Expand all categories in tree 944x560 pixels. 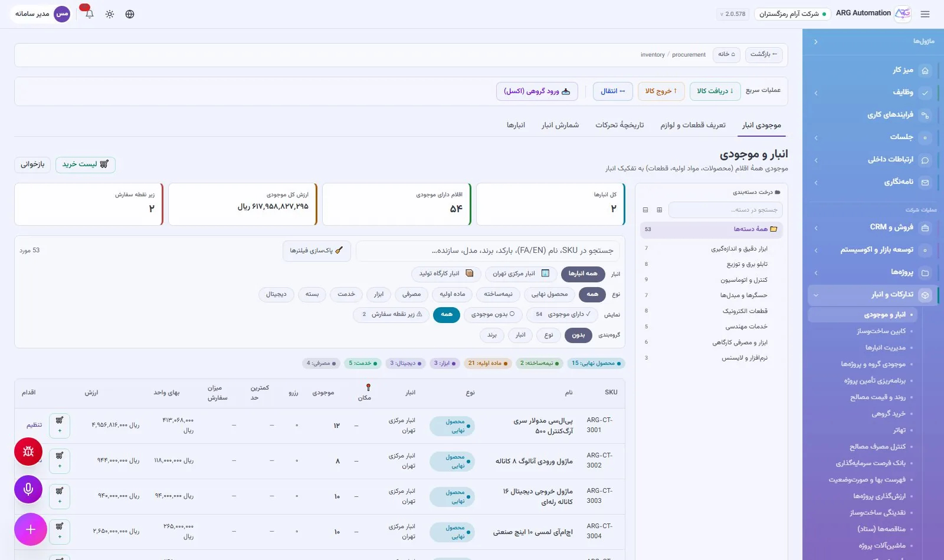point(659,210)
